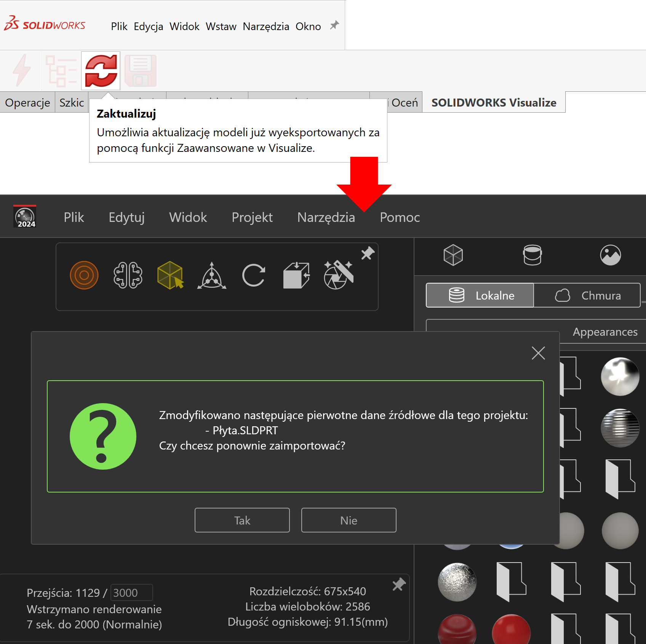Select the glossy bright red sphere appearance
Viewport: 646px width, 644px height.
[511, 629]
